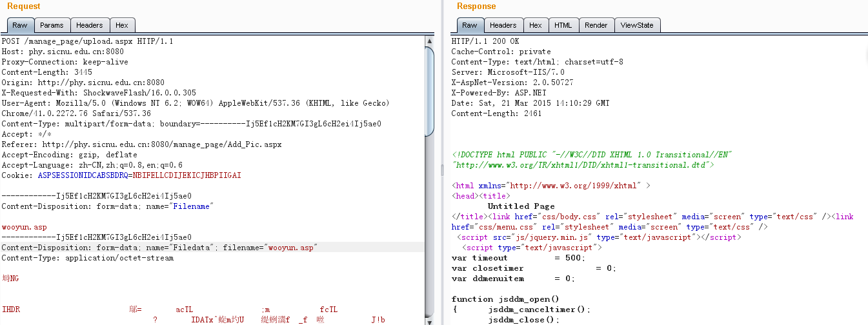Click the Accept-Encoding: gzip, deflate line
This screenshot has height=325, width=868.
69,155
